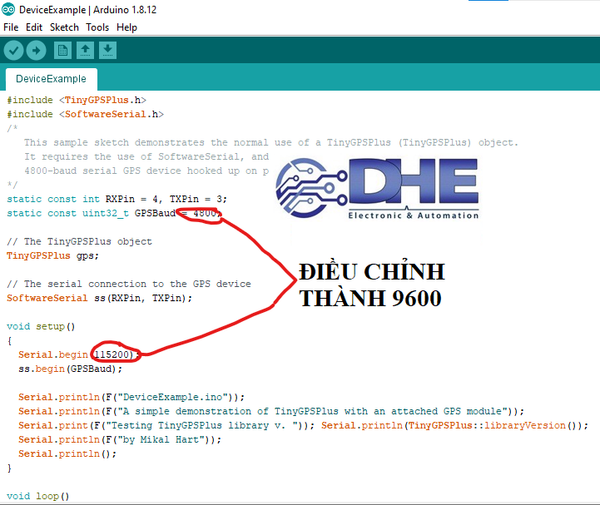Open the Tools menu
600x505 pixels.
[97, 27]
